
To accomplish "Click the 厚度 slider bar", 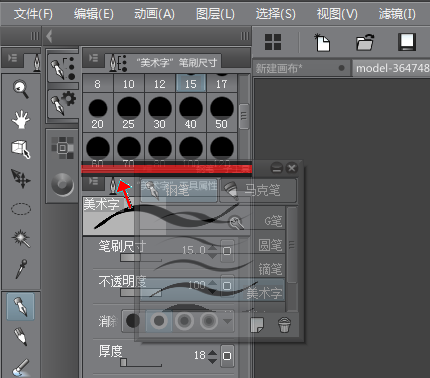I will click(x=141, y=362).
